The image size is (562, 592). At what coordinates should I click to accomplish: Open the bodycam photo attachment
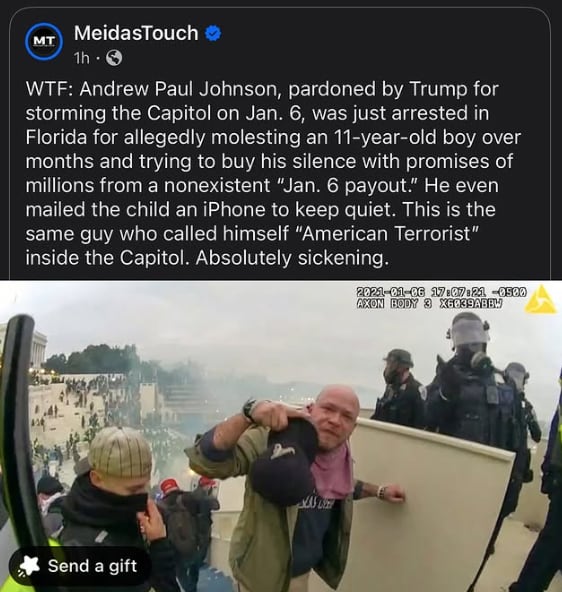(281, 436)
